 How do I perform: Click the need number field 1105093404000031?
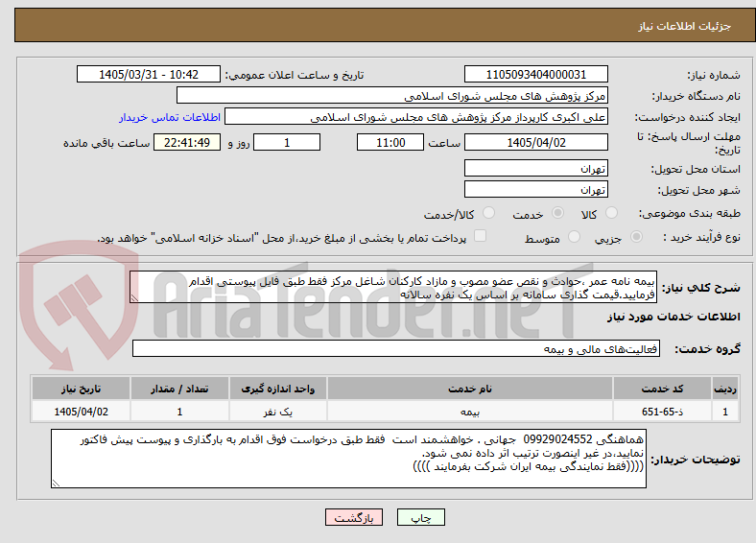click(x=535, y=74)
